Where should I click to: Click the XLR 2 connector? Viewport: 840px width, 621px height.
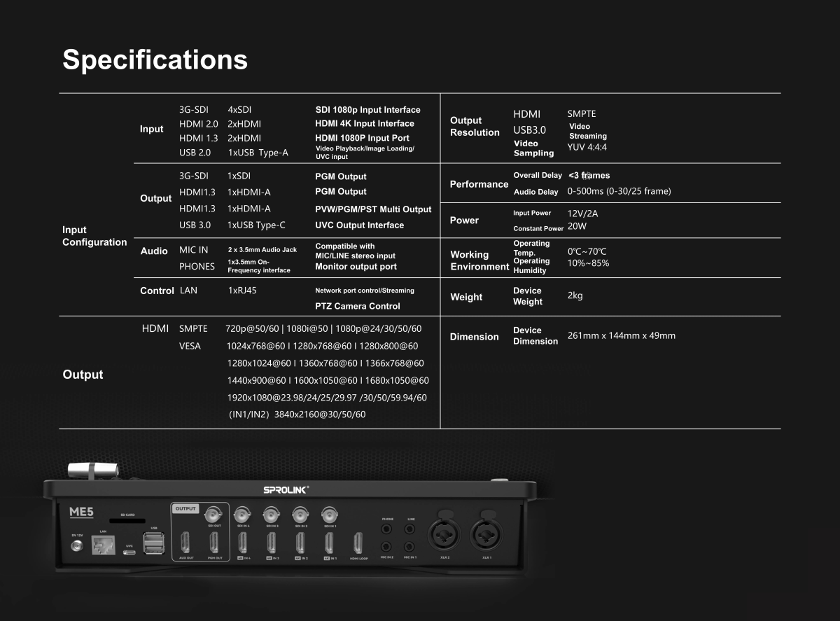coord(445,536)
